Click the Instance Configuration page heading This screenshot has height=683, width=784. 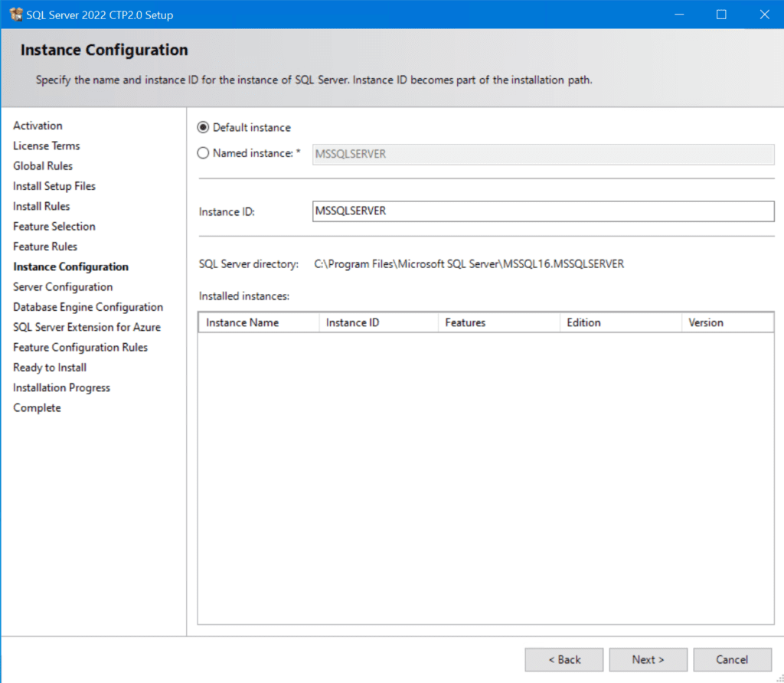[104, 50]
